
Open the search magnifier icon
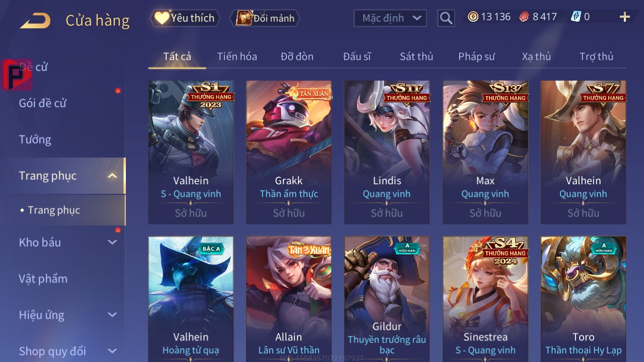coord(446,18)
